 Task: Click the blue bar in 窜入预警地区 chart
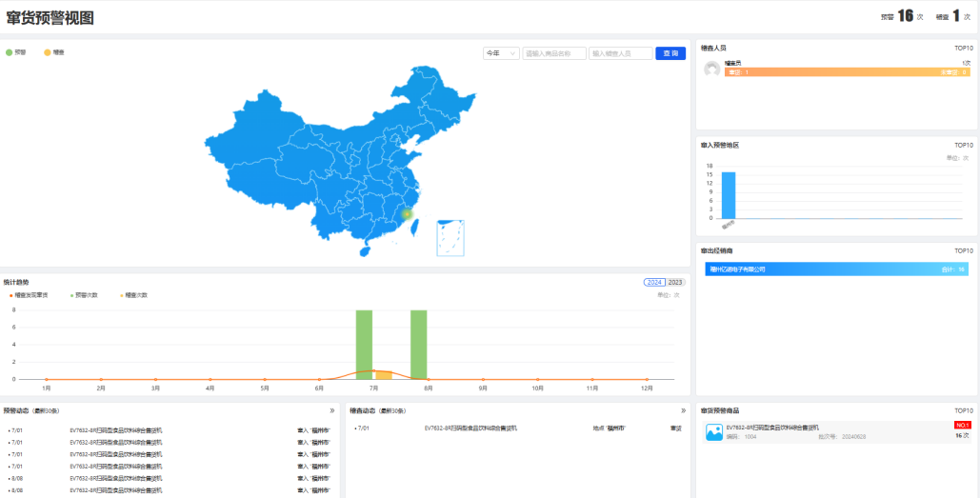pos(729,195)
